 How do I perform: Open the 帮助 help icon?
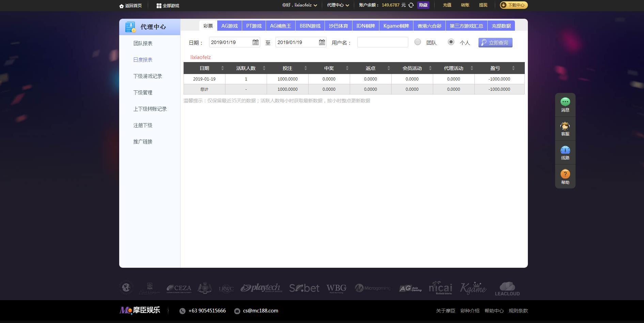tap(565, 174)
